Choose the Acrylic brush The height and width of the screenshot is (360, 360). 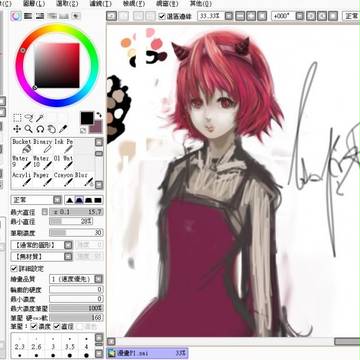tap(21, 179)
